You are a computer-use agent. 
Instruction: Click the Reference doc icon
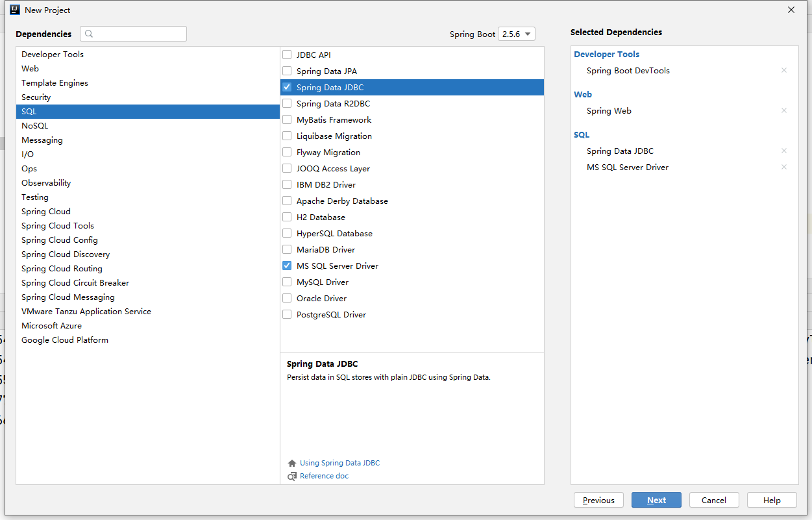(292, 477)
